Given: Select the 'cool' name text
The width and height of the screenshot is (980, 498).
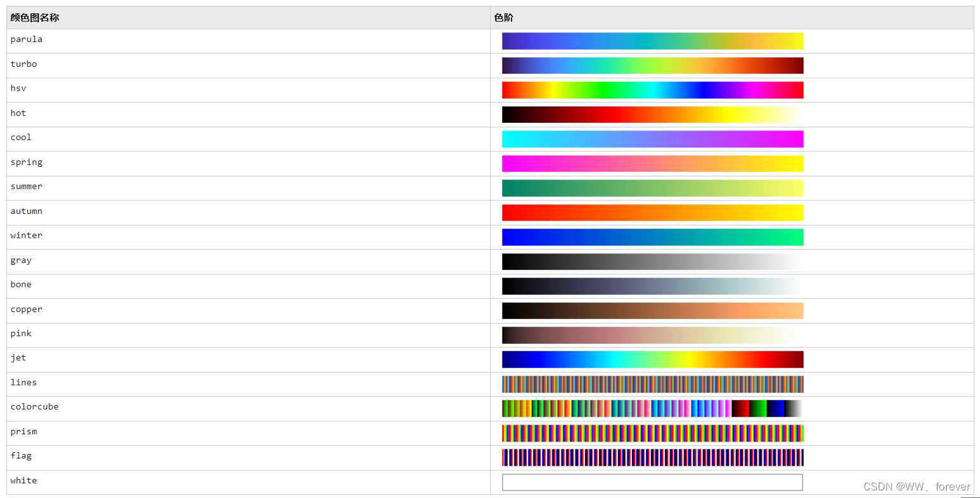Looking at the screenshot, I should point(21,137).
